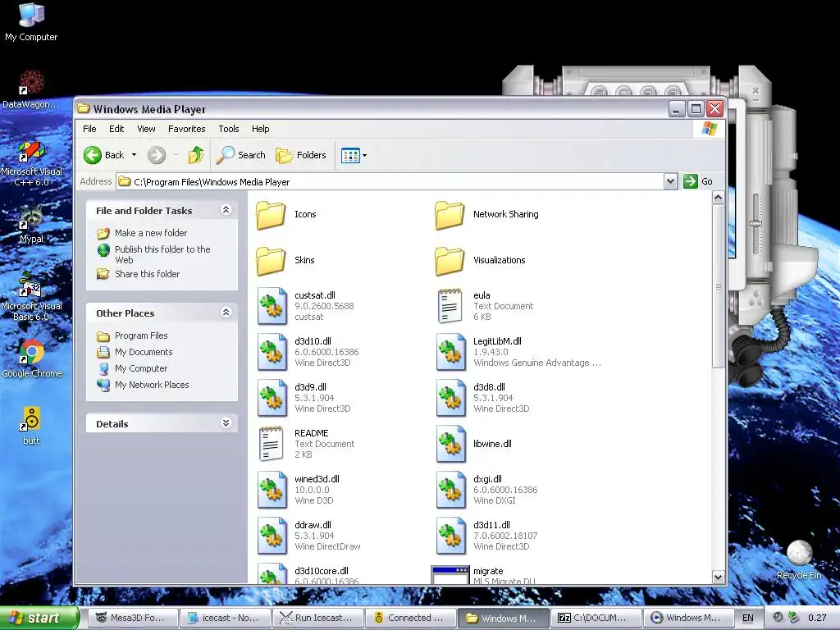Click Share this folder link

(x=148, y=274)
